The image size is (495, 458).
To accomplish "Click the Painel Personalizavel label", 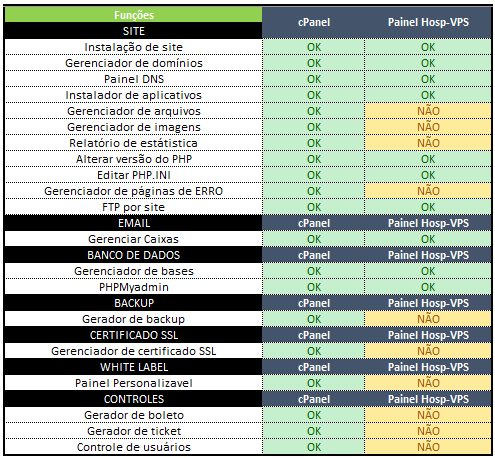I will click(134, 383).
